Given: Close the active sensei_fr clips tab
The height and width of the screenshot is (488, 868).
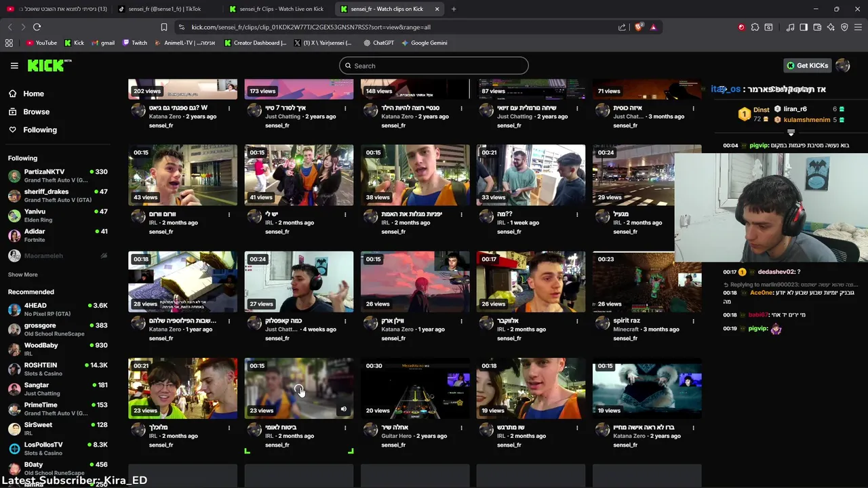Looking at the screenshot, I should (437, 9).
